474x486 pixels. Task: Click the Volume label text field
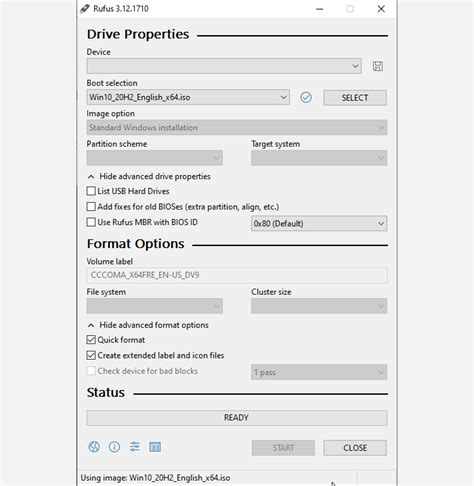point(237,275)
